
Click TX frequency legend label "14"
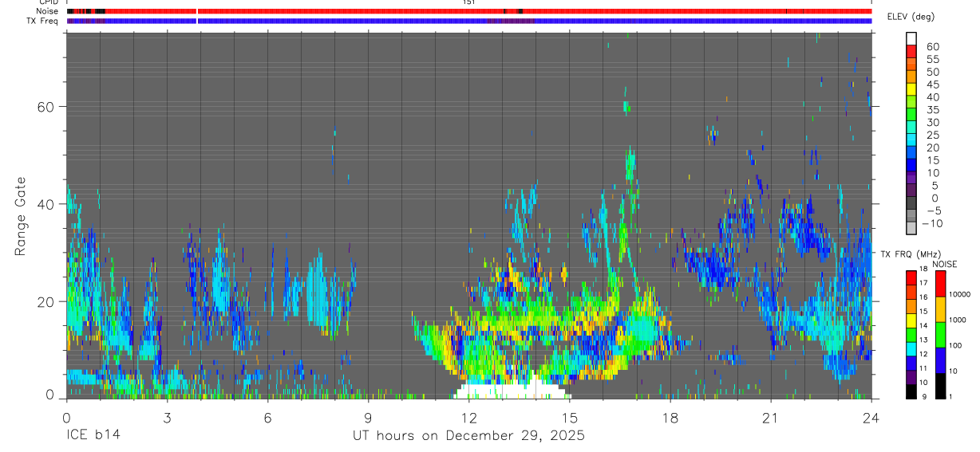click(923, 326)
